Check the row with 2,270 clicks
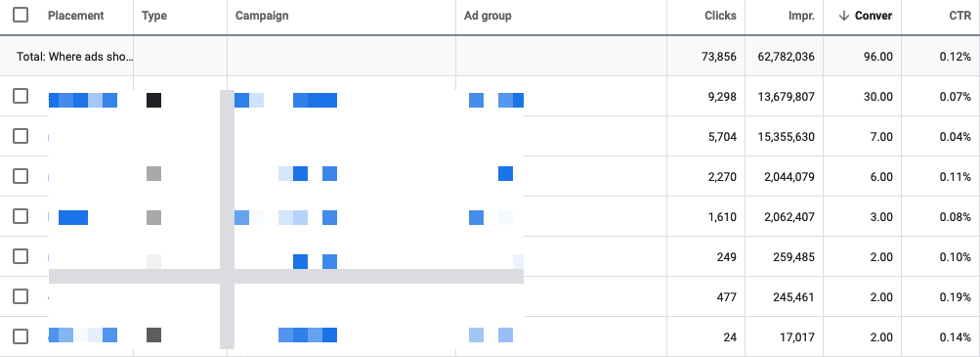980x357 pixels. coord(21,176)
